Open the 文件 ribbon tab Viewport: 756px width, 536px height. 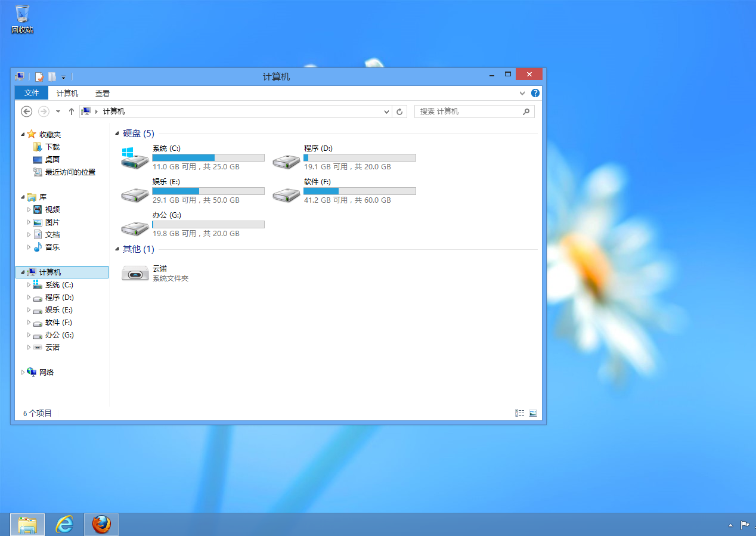pyautogui.click(x=32, y=93)
